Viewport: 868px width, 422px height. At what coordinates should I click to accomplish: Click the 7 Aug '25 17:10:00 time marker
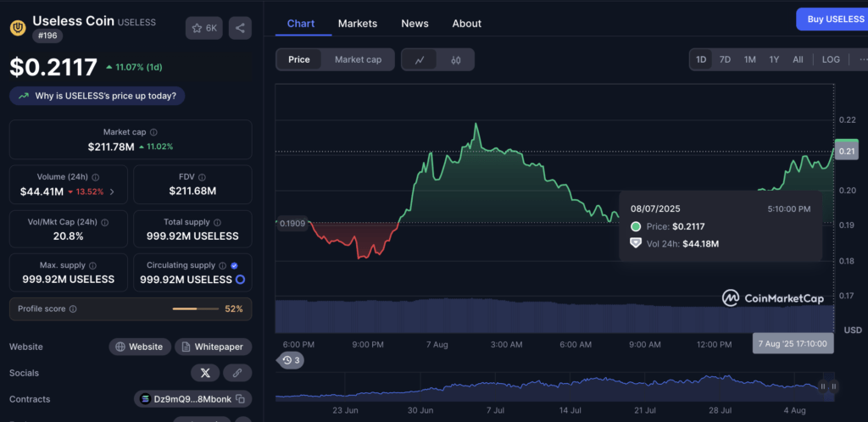(x=793, y=343)
